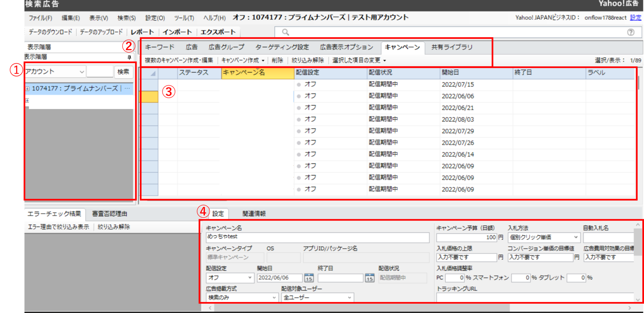Open the 終了日 calendar picker icon
Screen dimensions: 644x313
(x=369, y=278)
